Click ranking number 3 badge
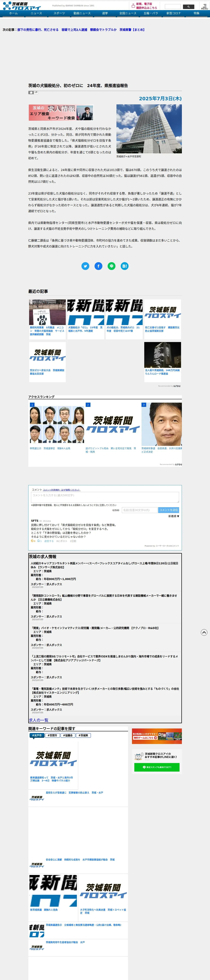210x980 pixels. point(144,405)
